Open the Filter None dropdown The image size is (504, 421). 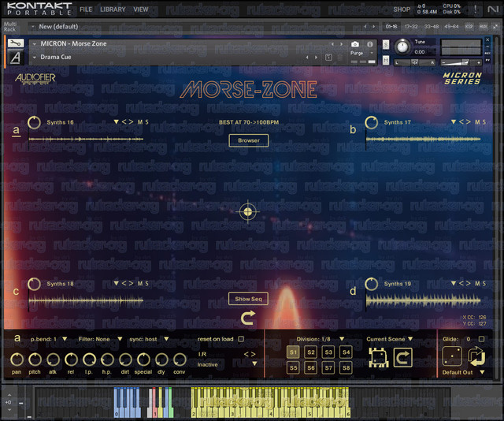tap(120, 339)
